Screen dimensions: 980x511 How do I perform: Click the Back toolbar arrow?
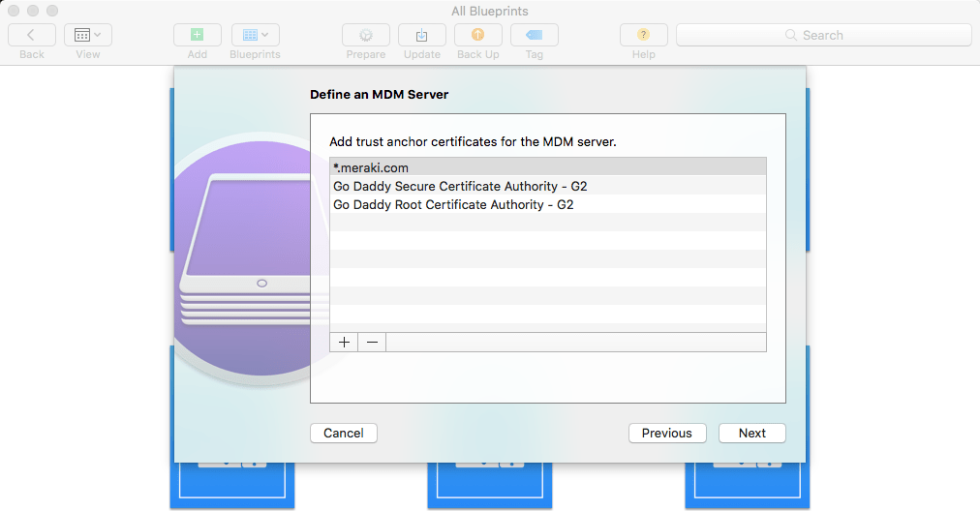[x=32, y=35]
